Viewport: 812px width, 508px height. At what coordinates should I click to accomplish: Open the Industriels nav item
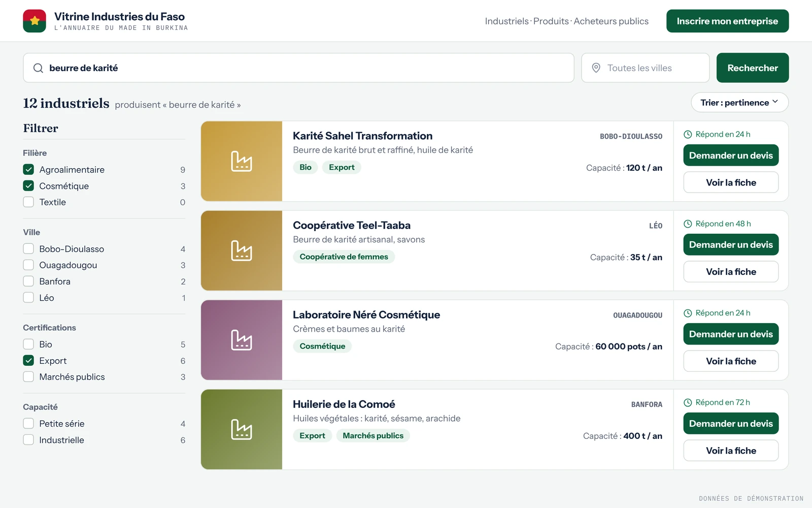[506, 21]
